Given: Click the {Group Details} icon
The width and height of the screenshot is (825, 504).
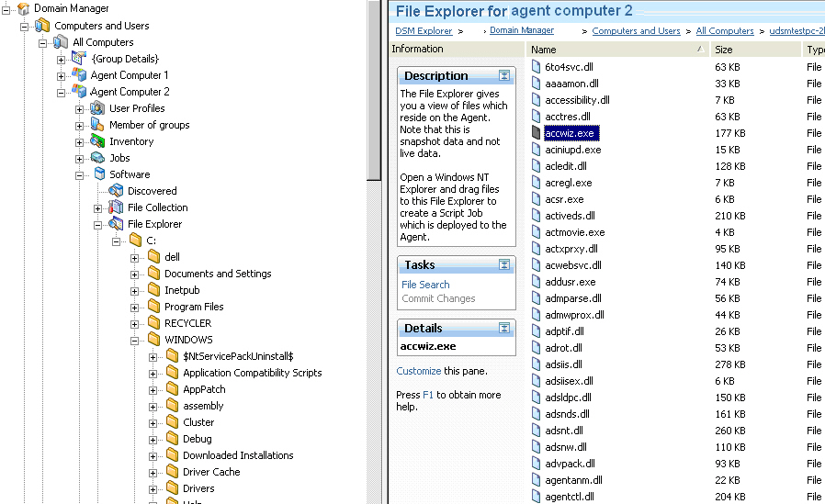Looking at the screenshot, I should pos(79,58).
